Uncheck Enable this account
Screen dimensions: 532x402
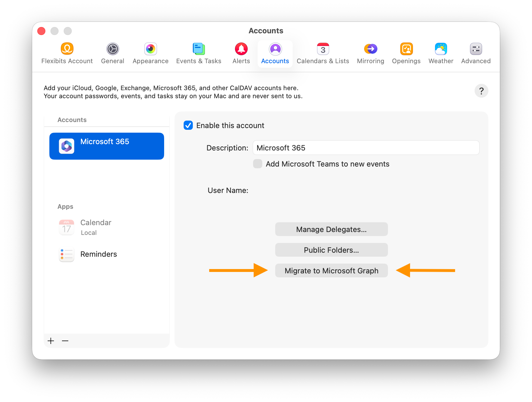(x=188, y=125)
